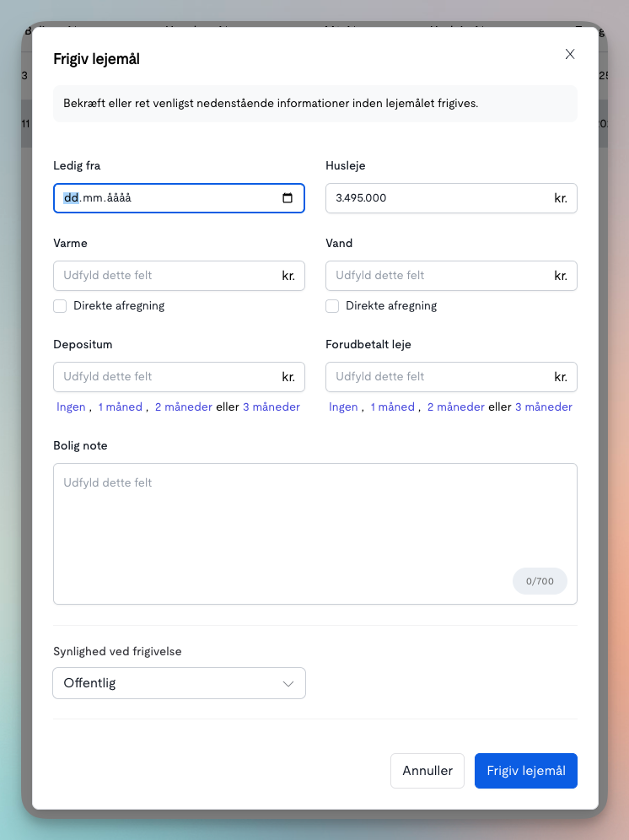Enable Direkte afregning under Vand

click(x=332, y=306)
